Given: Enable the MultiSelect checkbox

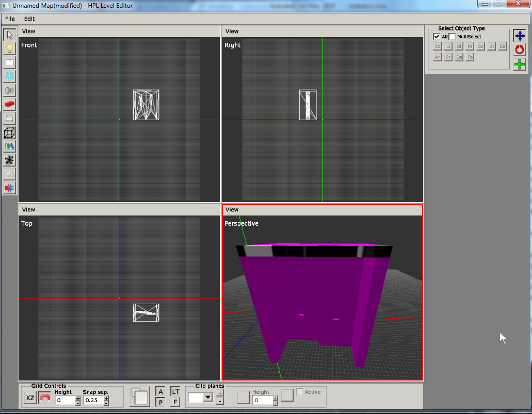Looking at the screenshot, I should pos(453,37).
